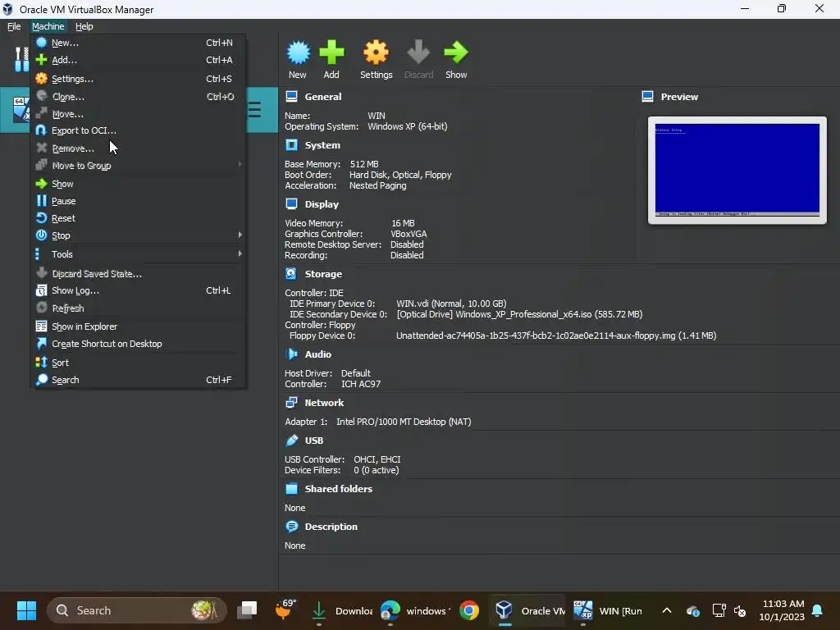Open the Network section header link
840x630 pixels.
(324, 402)
